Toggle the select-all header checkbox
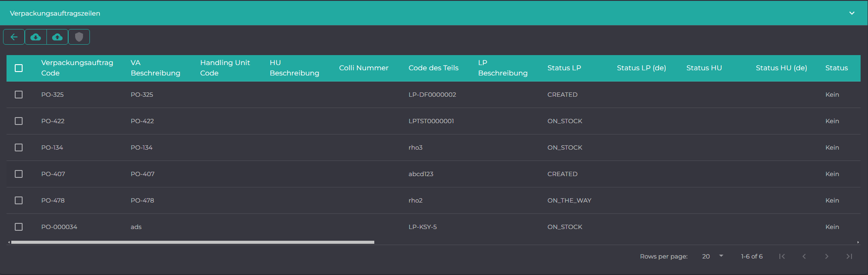868x275 pixels. tap(19, 68)
